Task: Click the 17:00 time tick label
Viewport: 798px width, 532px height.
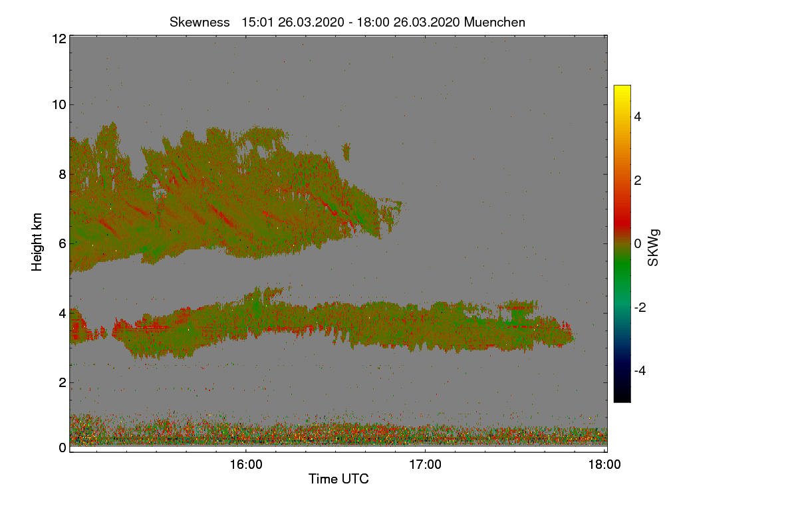Action: pos(426,465)
